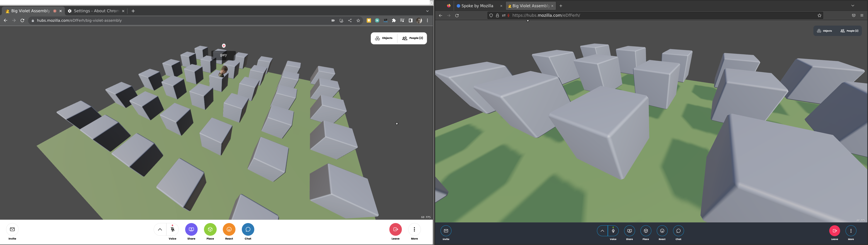
Task: Click the microphone permission indicator in Firefox address bar
Action: (x=509, y=15)
